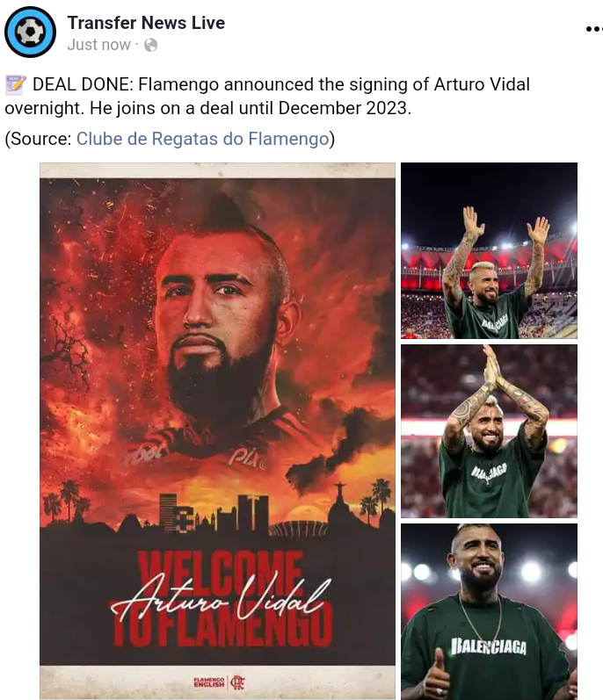Open the Transfer News Live profile picture

tap(31, 32)
